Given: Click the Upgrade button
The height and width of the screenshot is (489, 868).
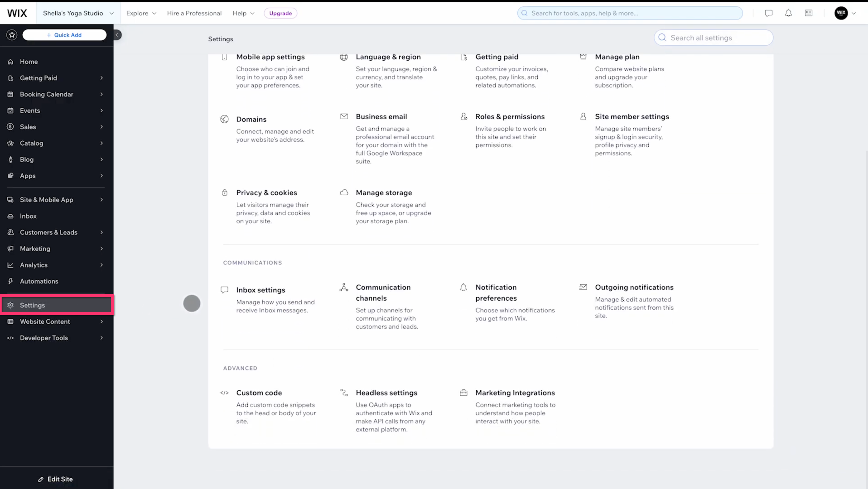Looking at the screenshot, I should (280, 13).
